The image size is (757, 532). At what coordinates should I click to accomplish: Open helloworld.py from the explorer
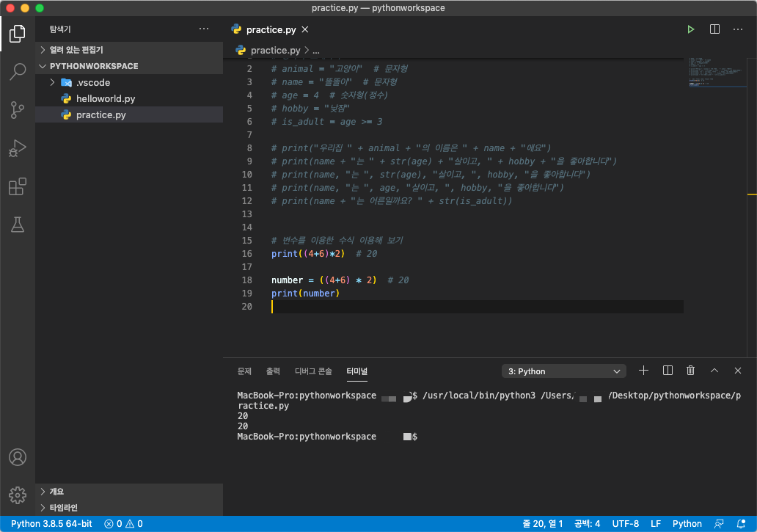point(129,98)
